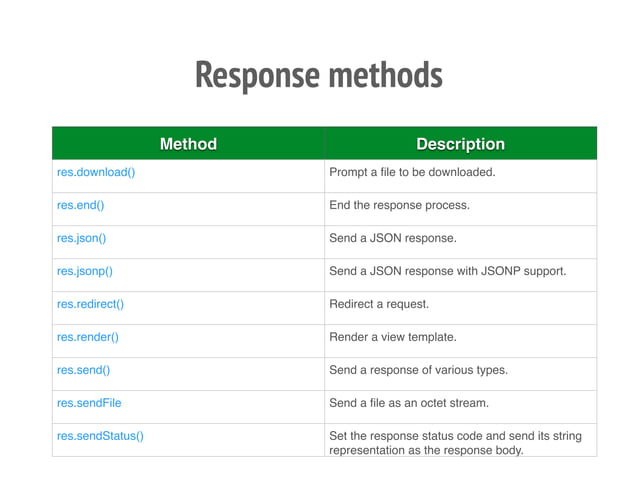638x479 pixels.
Task: Click the response status code description cell
Action: click(x=461, y=440)
